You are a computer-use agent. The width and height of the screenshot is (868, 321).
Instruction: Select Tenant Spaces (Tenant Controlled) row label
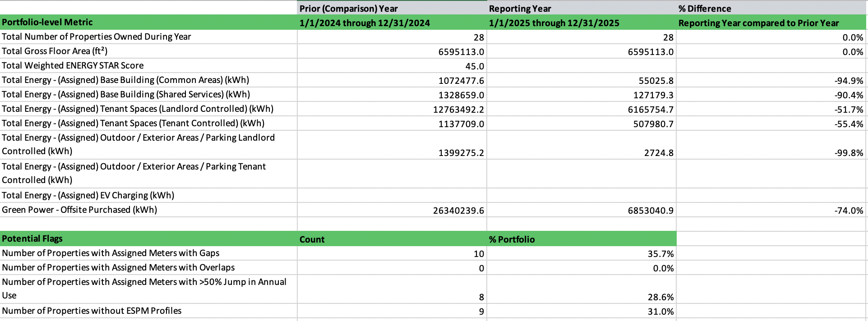148,123
